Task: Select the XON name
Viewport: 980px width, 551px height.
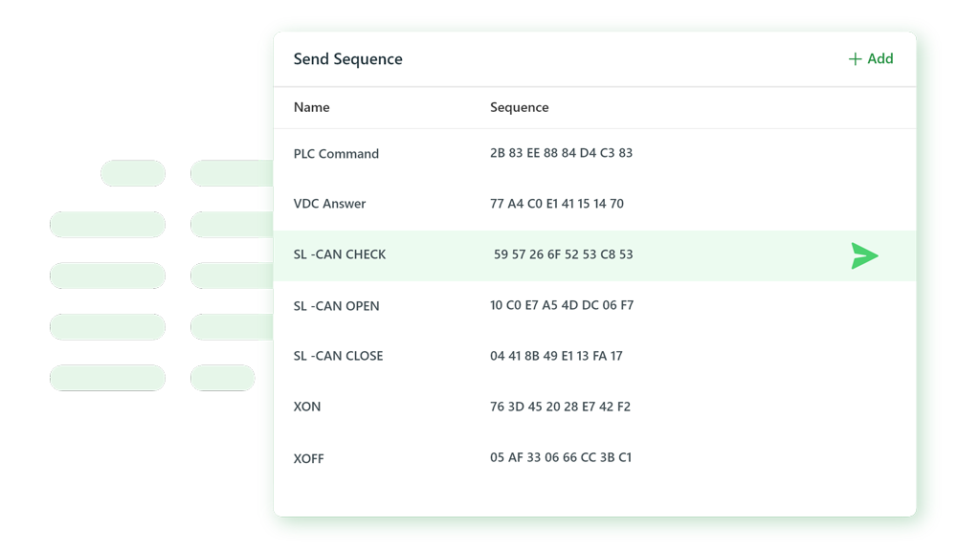Action: [307, 407]
